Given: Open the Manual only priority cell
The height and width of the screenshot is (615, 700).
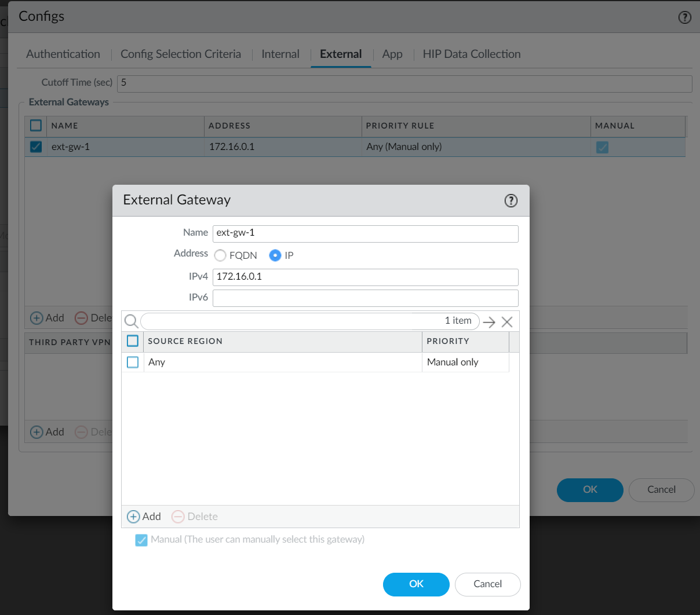Looking at the screenshot, I should (x=465, y=362).
